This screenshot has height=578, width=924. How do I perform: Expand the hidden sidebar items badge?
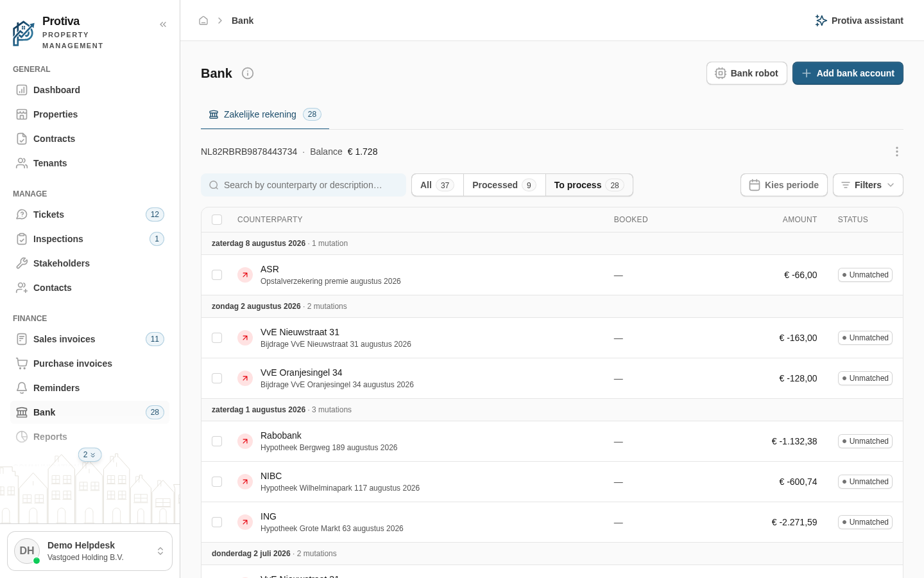(x=90, y=455)
